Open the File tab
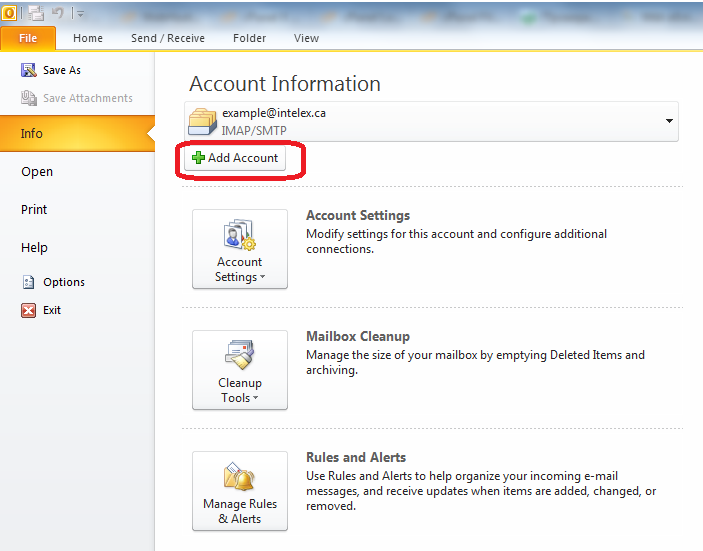Screen dimensions: 703x551 tap(28, 38)
